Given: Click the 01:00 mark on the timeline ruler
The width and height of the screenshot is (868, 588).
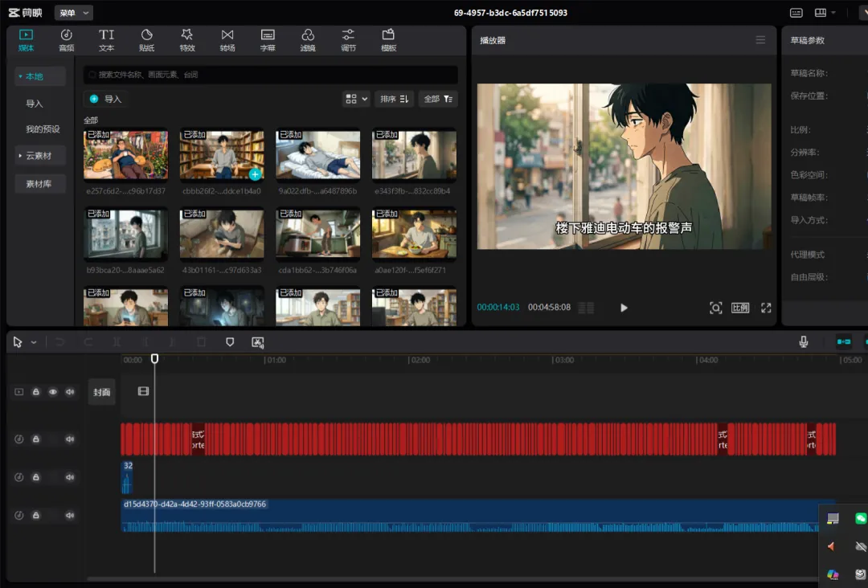Looking at the screenshot, I should 276,360.
